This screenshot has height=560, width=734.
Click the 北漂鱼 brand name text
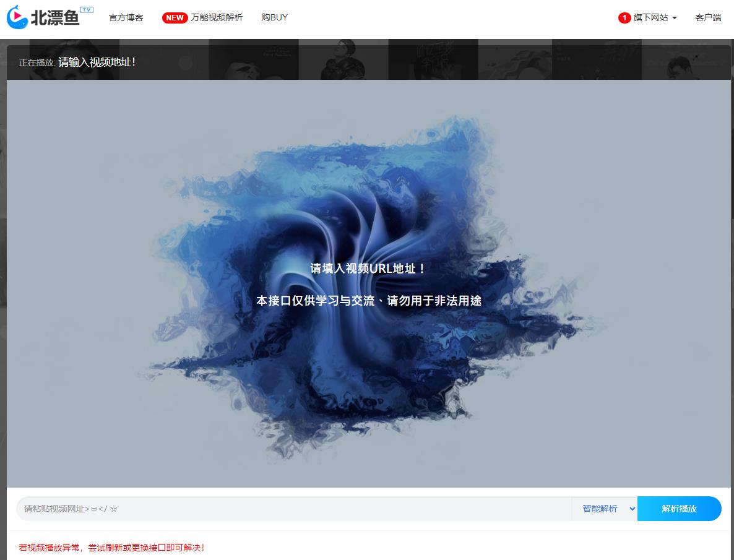click(56, 20)
